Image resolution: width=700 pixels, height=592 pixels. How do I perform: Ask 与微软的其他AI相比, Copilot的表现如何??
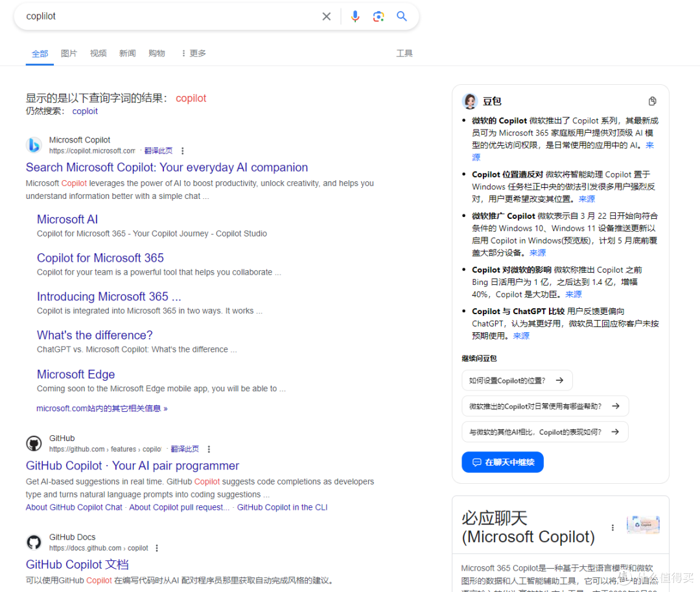[x=545, y=432]
